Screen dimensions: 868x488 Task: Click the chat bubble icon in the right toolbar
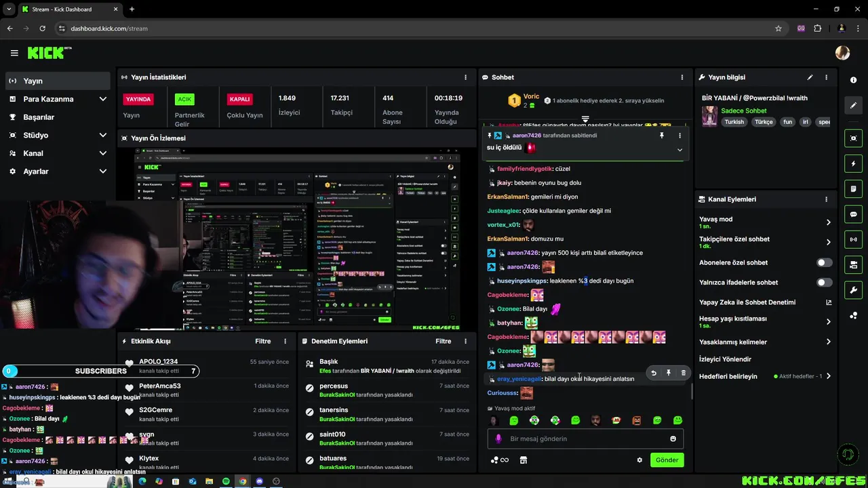[853, 214]
